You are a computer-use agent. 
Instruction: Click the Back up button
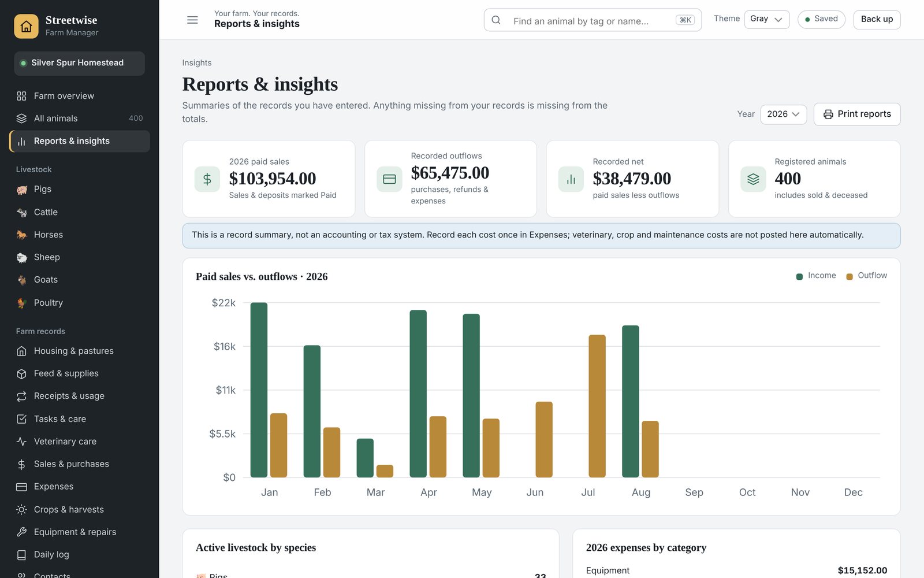(877, 19)
